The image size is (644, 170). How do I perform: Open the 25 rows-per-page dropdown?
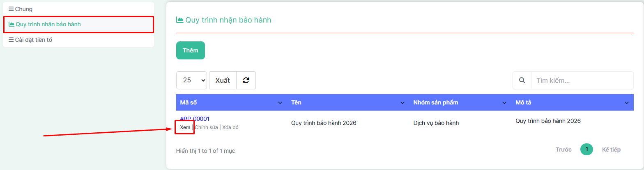pos(191,80)
